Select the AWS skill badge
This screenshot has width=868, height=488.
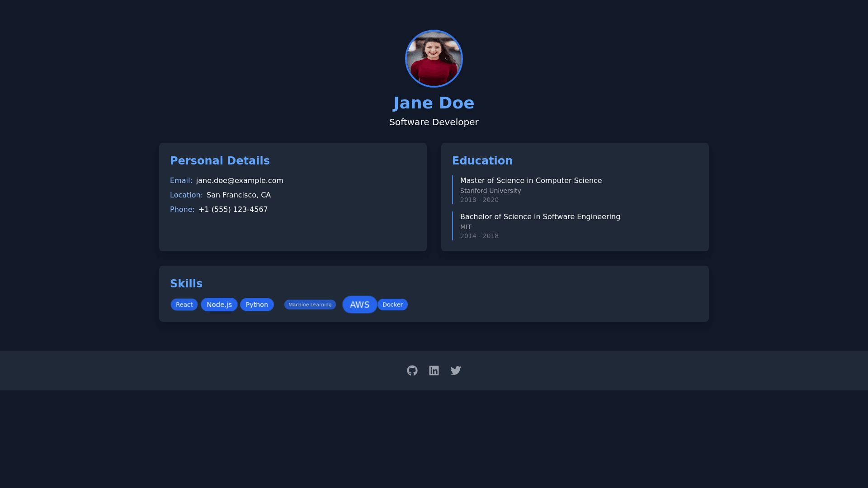pos(359,305)
